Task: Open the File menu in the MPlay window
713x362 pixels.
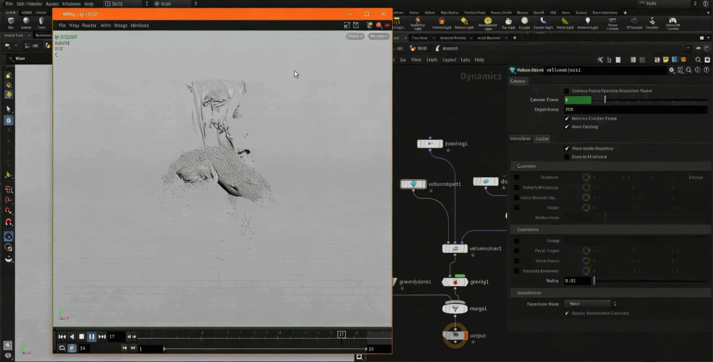Action: click(x=62, y=25)
